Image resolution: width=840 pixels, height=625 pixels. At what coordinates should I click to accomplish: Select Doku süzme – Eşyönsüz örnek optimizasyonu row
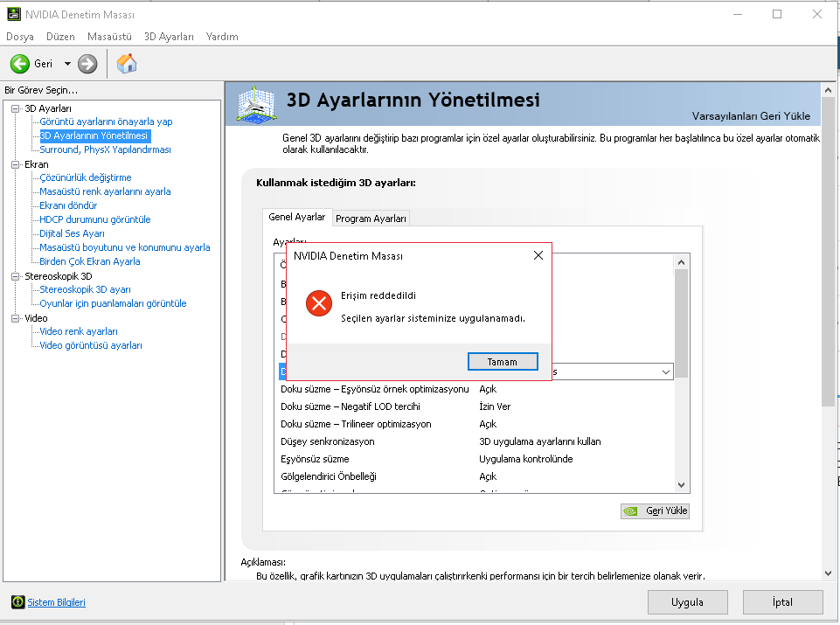(476, 389)
